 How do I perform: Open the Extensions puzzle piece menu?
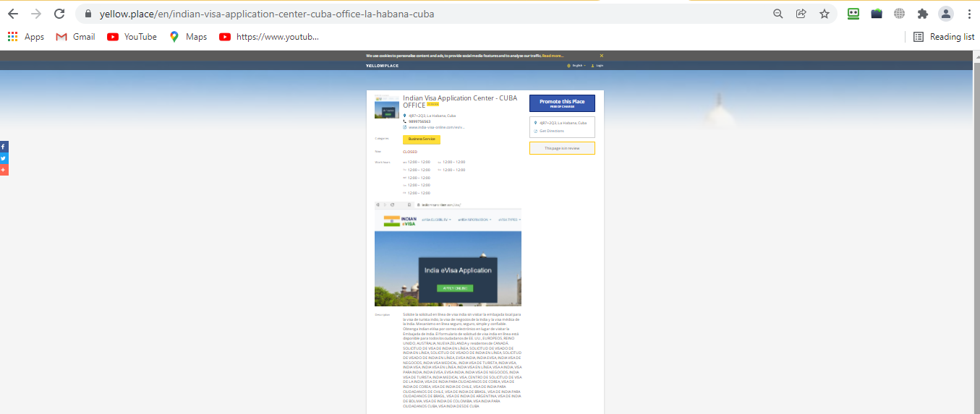click(x=922, y=14)
